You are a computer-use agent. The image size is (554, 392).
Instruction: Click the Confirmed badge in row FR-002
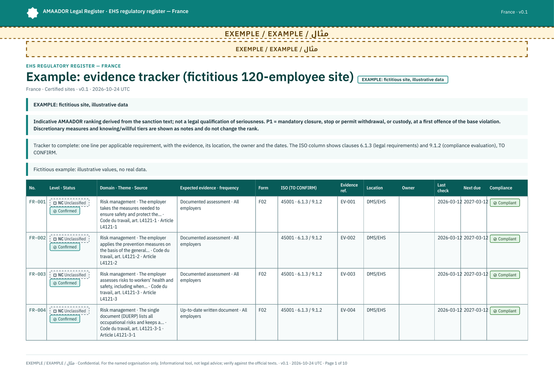point(65,247)
